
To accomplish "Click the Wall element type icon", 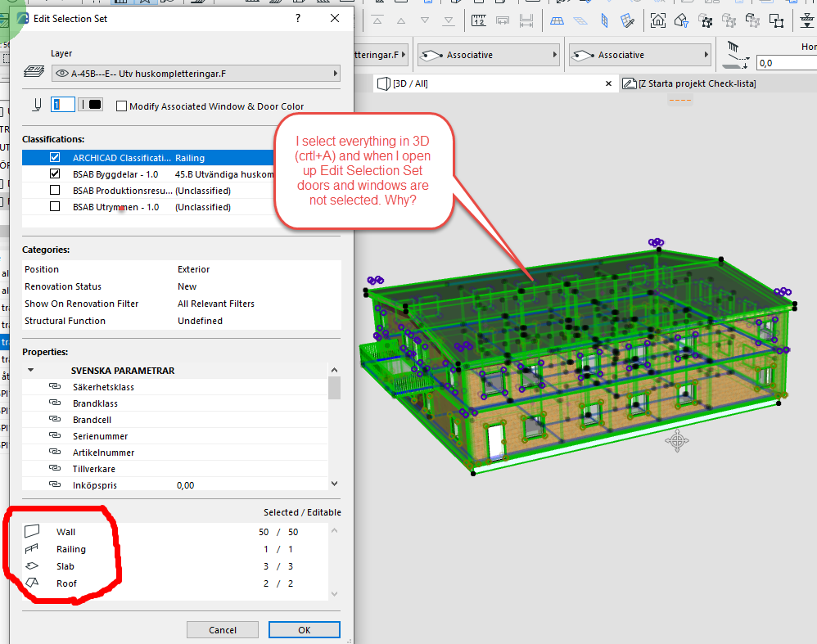I will point(32,532).
